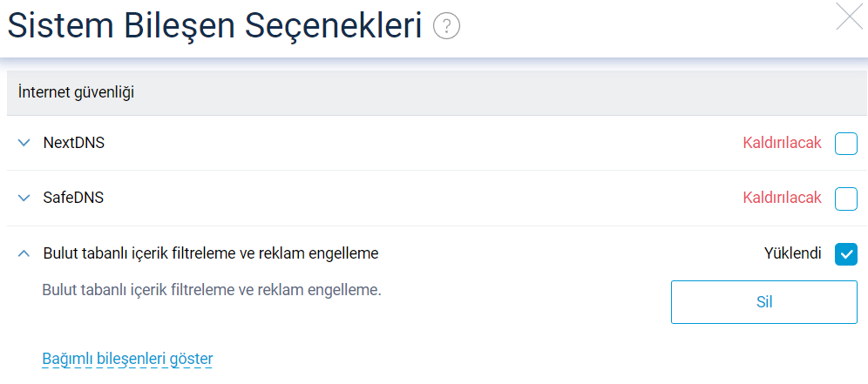
Task: Click the Kaldırılacak status beside NextDNS
Action: point(782,143)
